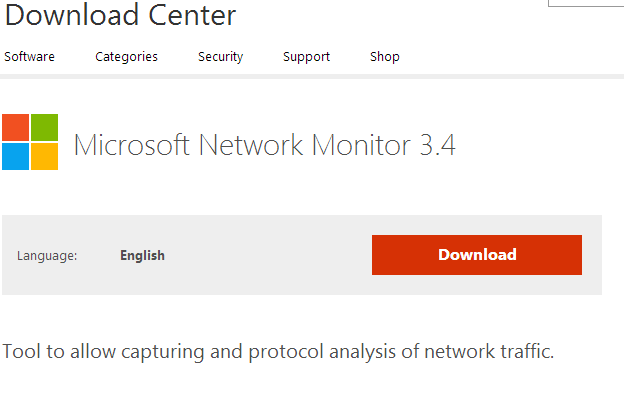Click the yellow square of Microsoft logo
624x398 pixels.
coord(45,156)
